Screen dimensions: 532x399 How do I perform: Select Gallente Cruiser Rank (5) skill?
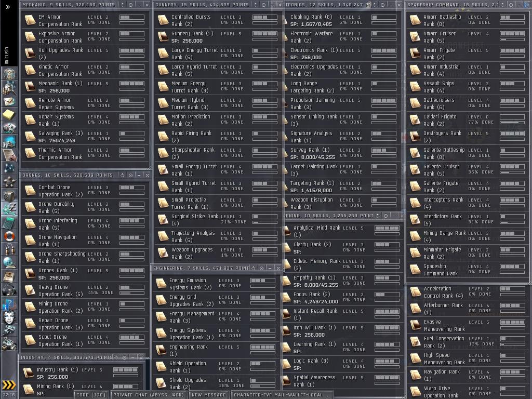click(468, 170)
